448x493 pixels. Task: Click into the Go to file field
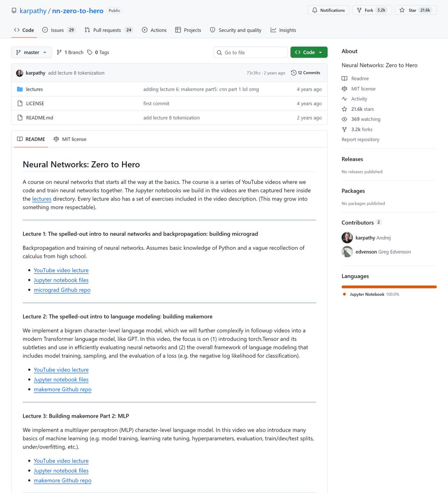[x=250, y=53]
